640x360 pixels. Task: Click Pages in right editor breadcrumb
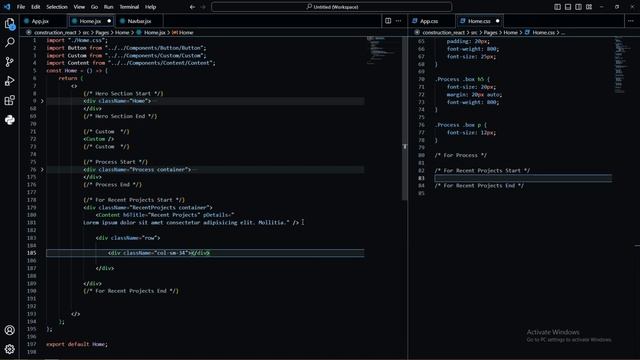click(x=491, y=32)
